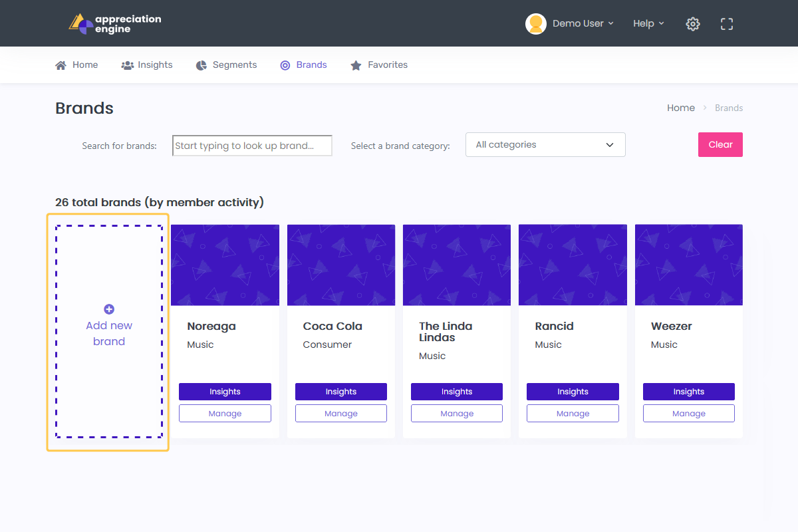798x532 pixels.
Task: Open Insights for Rancid
Action: click(573, 392)
